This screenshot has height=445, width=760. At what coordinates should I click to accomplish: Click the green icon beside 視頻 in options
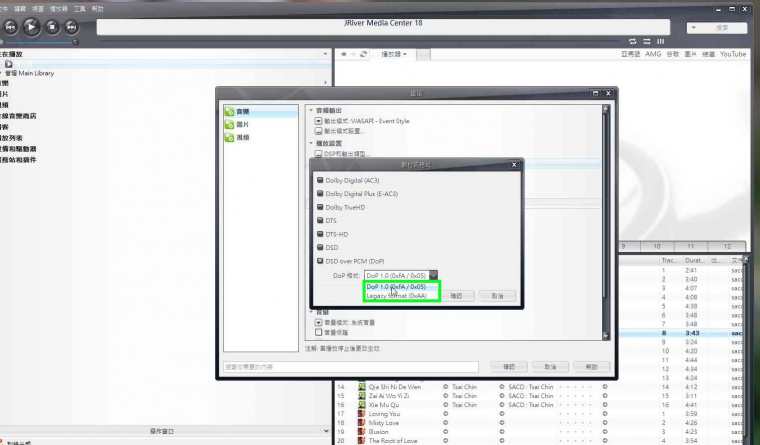point(230,138)
